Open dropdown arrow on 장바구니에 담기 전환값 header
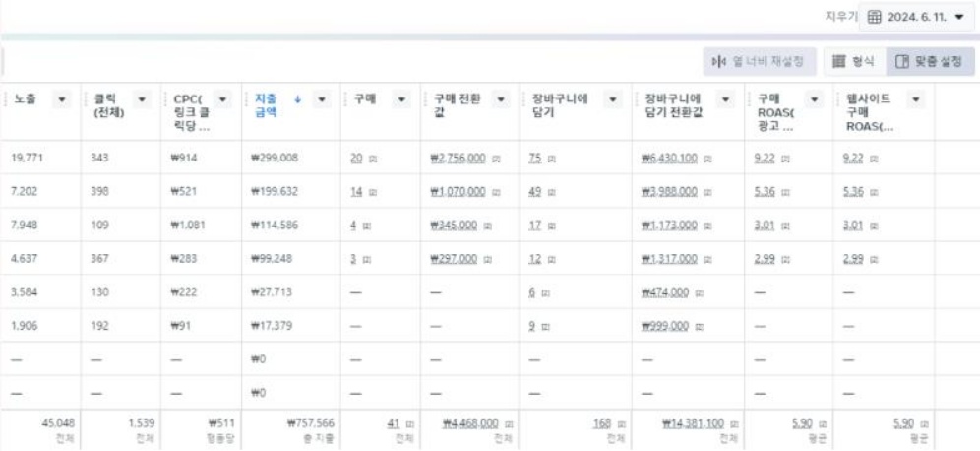Image resolution: width=980 pixels, height=451 pixels. click(725, 99)
